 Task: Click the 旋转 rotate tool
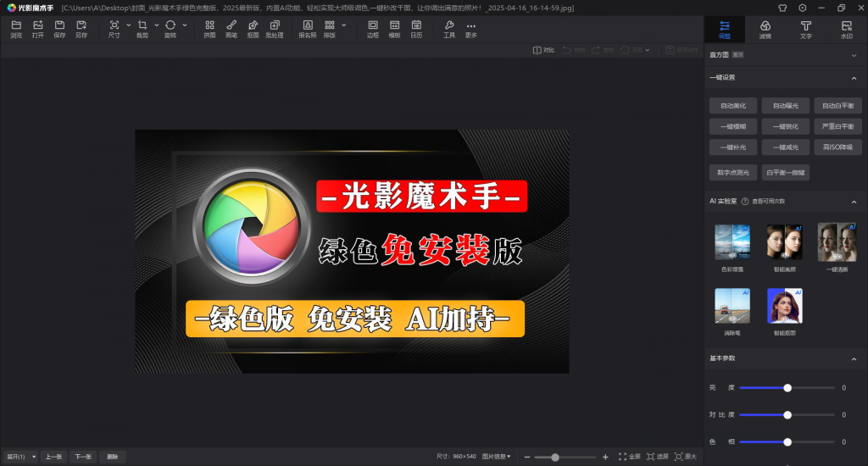(x=170, y=29)
